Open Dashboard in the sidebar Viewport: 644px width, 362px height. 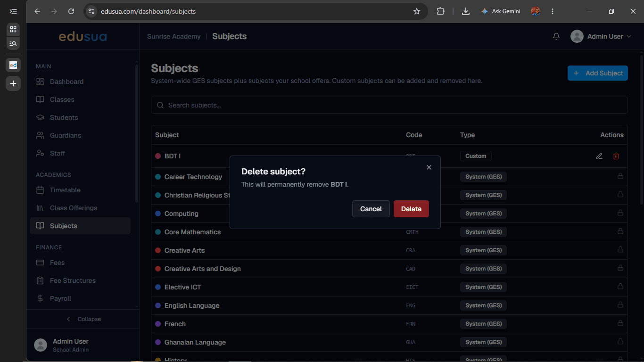[80, 82]
